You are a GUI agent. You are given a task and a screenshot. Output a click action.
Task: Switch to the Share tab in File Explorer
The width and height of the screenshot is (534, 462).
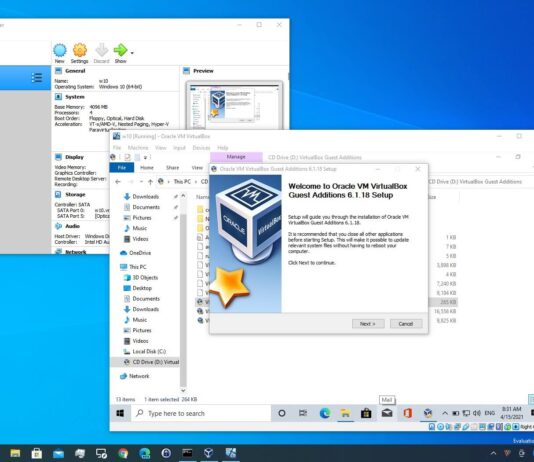pos(172,168)
